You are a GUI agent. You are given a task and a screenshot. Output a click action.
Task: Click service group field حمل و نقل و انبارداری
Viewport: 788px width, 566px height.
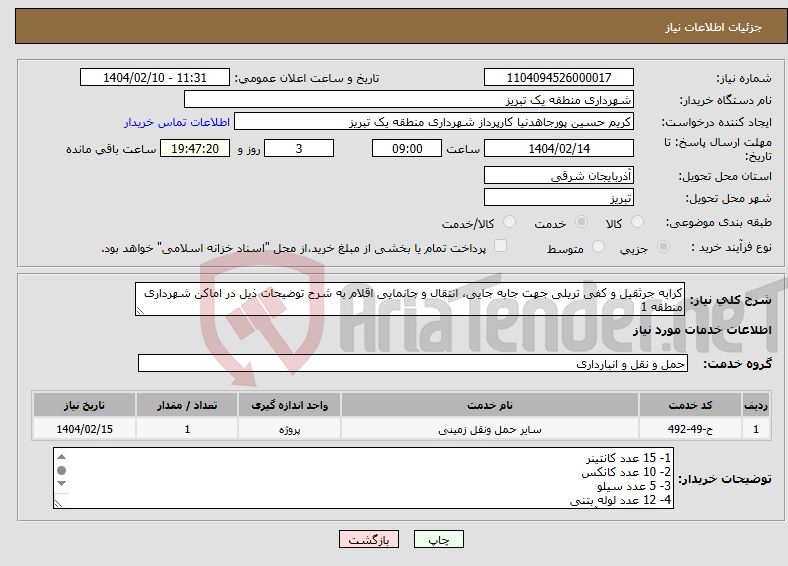coord(413,363)
